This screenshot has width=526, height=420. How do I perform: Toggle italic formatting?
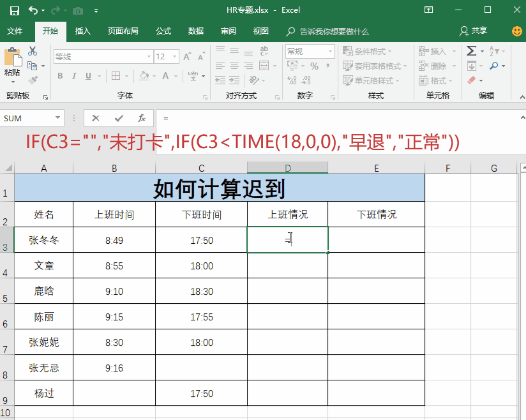(73, 76)
